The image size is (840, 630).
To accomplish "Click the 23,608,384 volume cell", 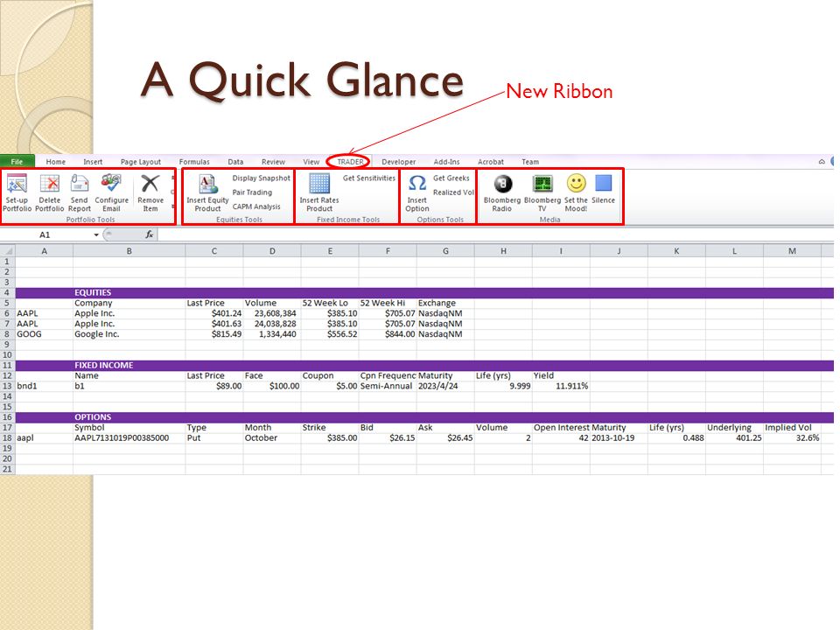I will pos(272,313).
